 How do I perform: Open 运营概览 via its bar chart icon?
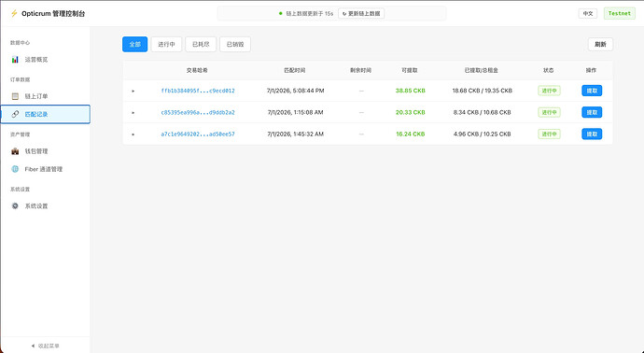pyautogui.click(x=15, y=60)
